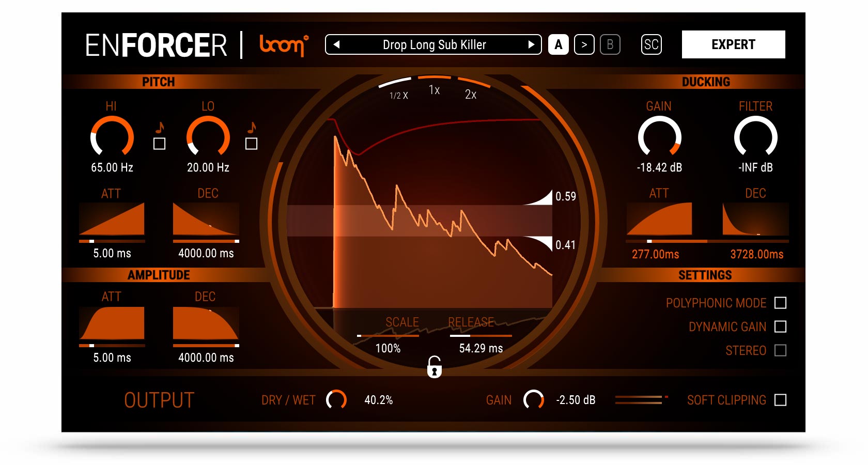Click the waveform display in the circle

click(435, 222)
